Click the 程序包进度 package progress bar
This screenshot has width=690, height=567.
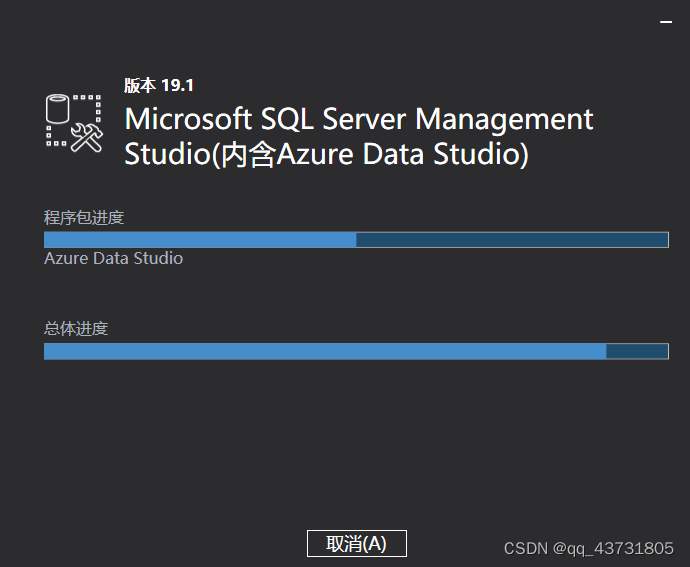pyautogui.click(x=356, y=240)
